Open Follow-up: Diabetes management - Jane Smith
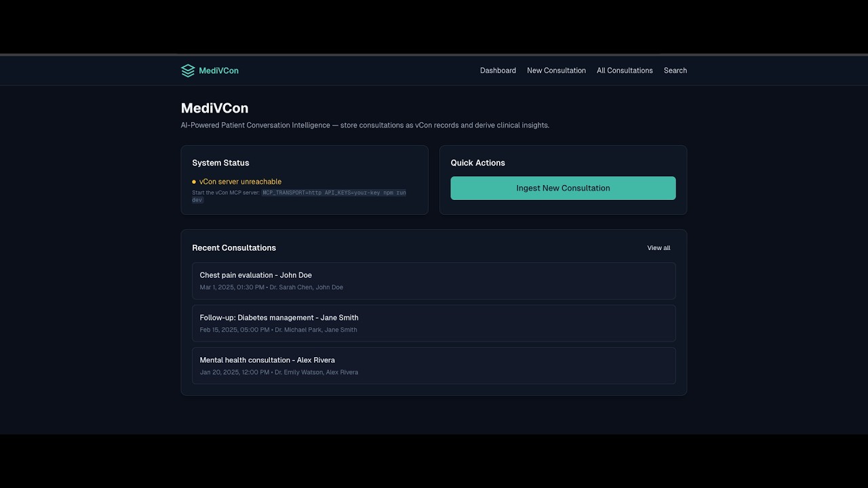Screen dimensions: 868x488 pos(434,323)
